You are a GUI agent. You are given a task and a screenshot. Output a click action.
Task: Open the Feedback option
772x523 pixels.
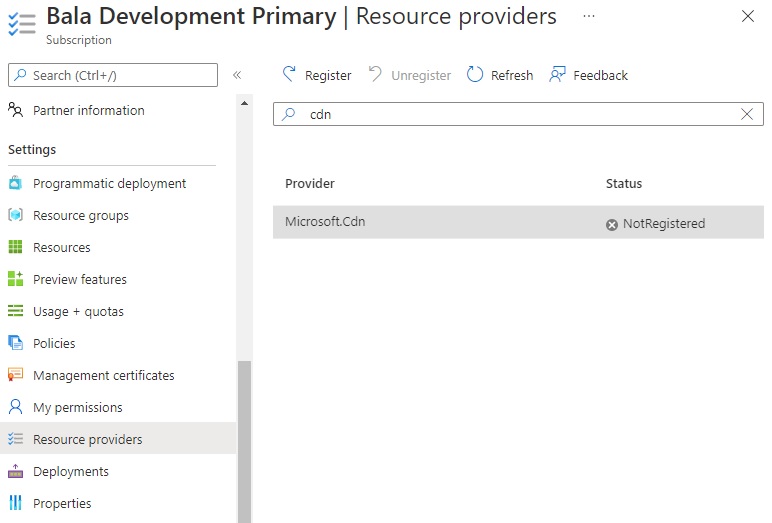588,75
